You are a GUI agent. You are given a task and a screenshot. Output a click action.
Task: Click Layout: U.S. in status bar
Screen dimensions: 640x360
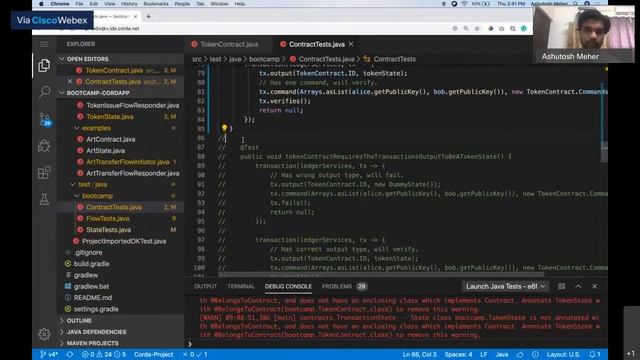pyautogui.click(x=563, y=354)
